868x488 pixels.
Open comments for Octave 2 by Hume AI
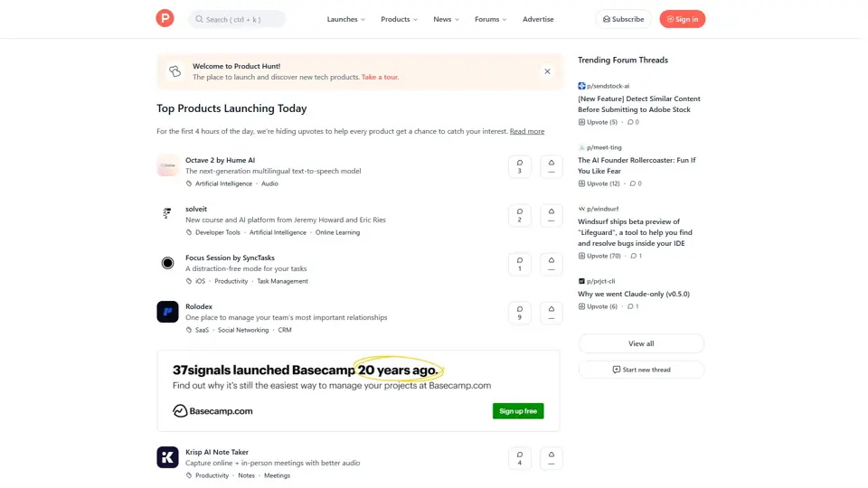[x=519, y=166]
